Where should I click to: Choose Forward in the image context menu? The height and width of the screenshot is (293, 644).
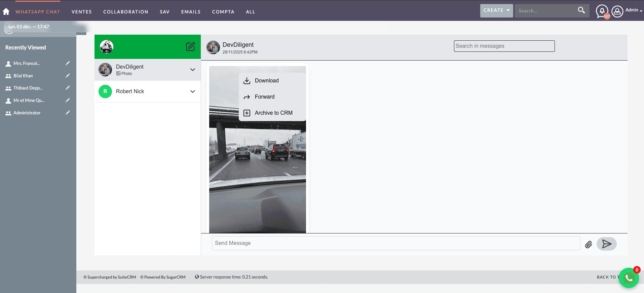coord(264,97)
